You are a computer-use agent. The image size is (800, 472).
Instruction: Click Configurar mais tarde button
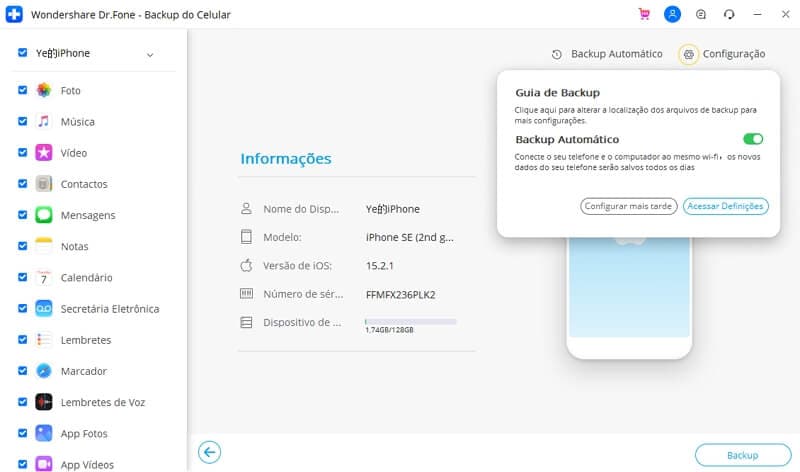629,206
